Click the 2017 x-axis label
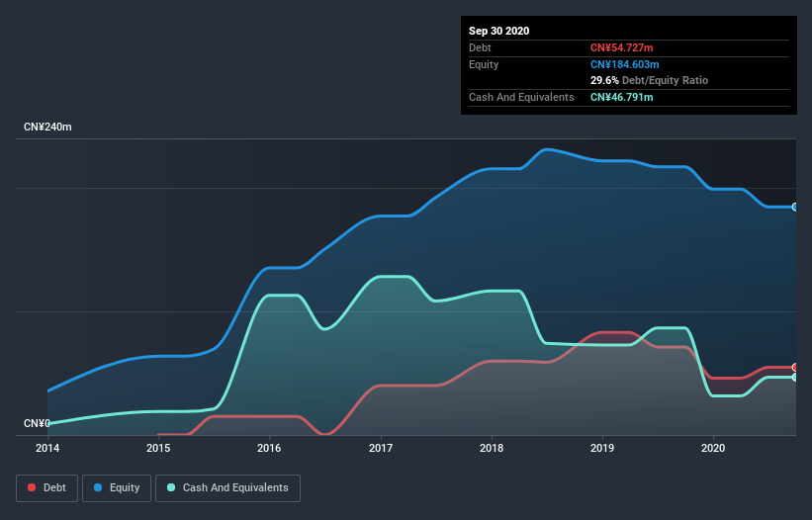 tap(381, 448)
